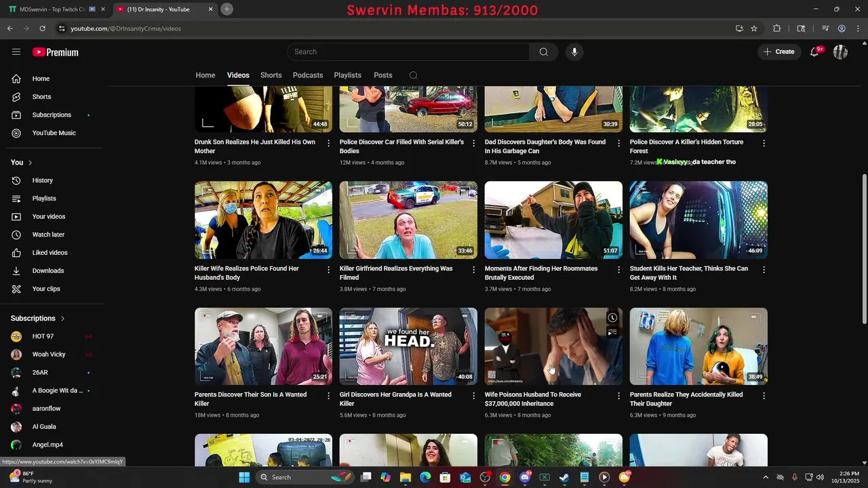The image size is (868, 488).
Task: Open the Windows Start menu
Action: [244, 477]
